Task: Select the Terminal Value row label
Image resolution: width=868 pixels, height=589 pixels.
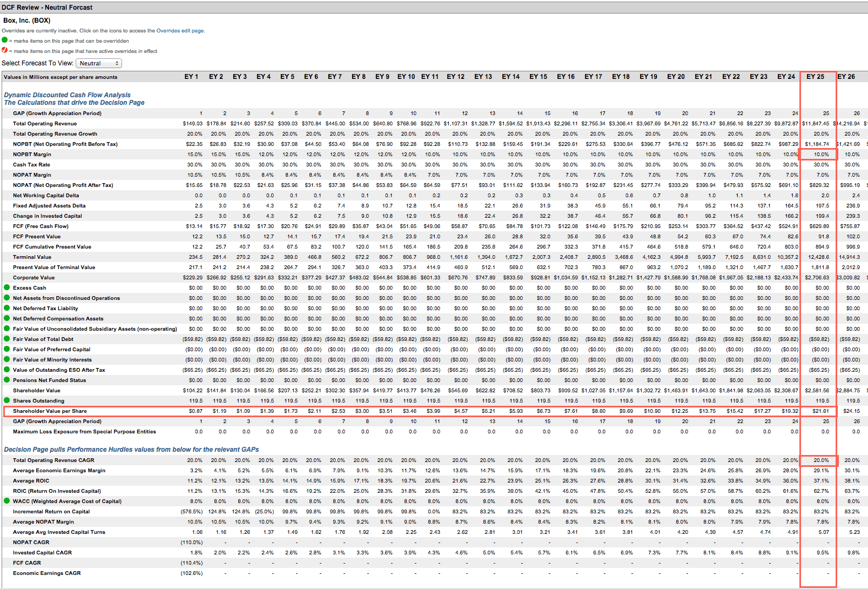Action: [32, 257]
